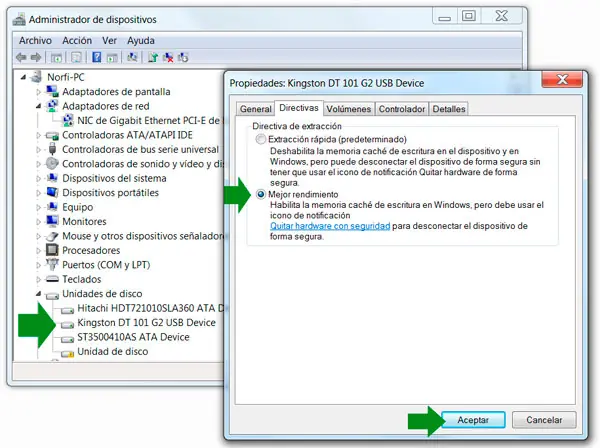Image resolution: width=600 pixels, height=448 pixels.
Task: Click the Hitachi HDT721010SLA360 drive icon
Action: point(67,309)
